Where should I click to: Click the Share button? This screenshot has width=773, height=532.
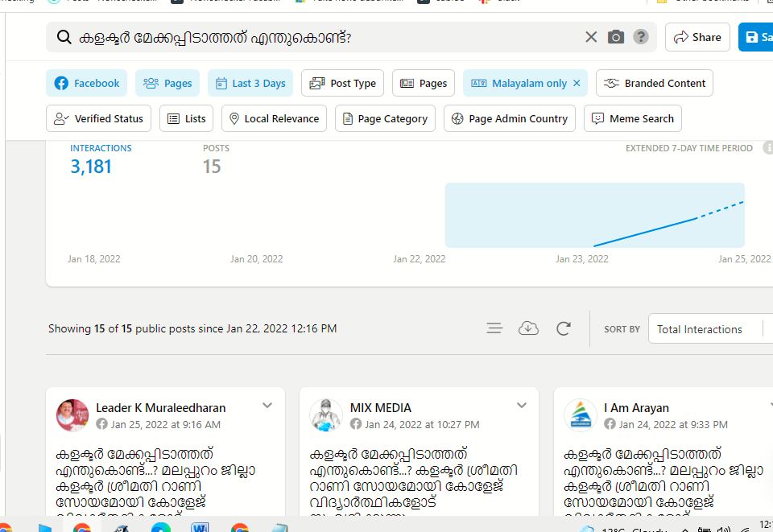tap(697, 37)
